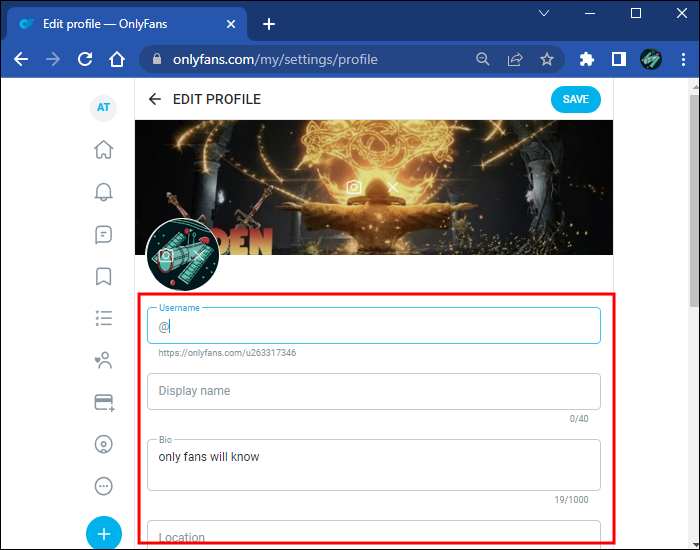Image resolution: width=700 pixels, height=550 pixels.
Task: Click into the Username field
Action: 374,326
